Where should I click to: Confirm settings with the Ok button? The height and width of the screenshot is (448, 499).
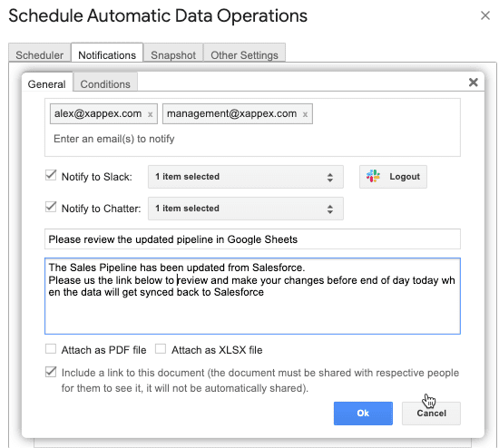363,413
